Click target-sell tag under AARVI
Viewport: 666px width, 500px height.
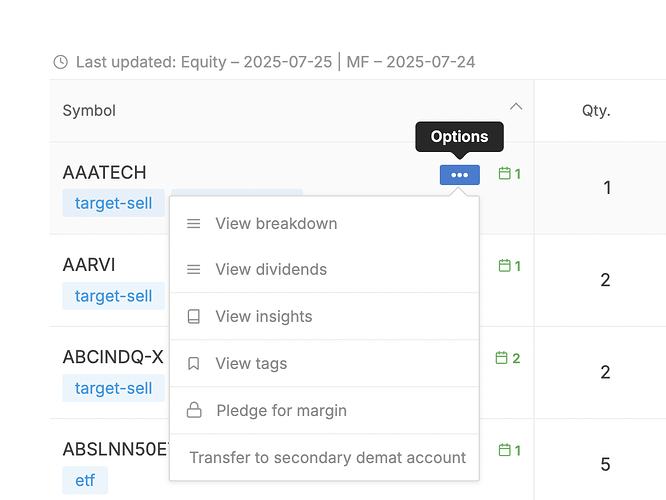113,296
